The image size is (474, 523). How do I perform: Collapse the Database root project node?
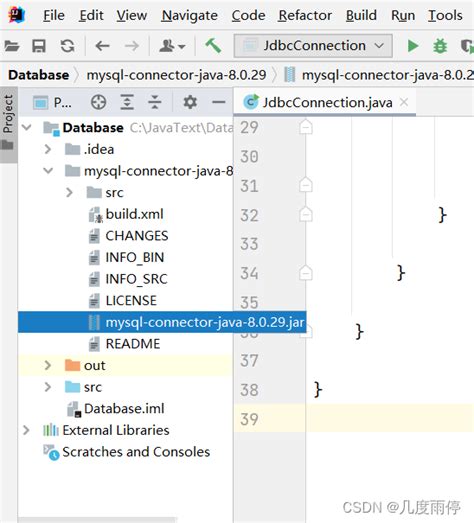pyautogui.click(x=26, y=127)
